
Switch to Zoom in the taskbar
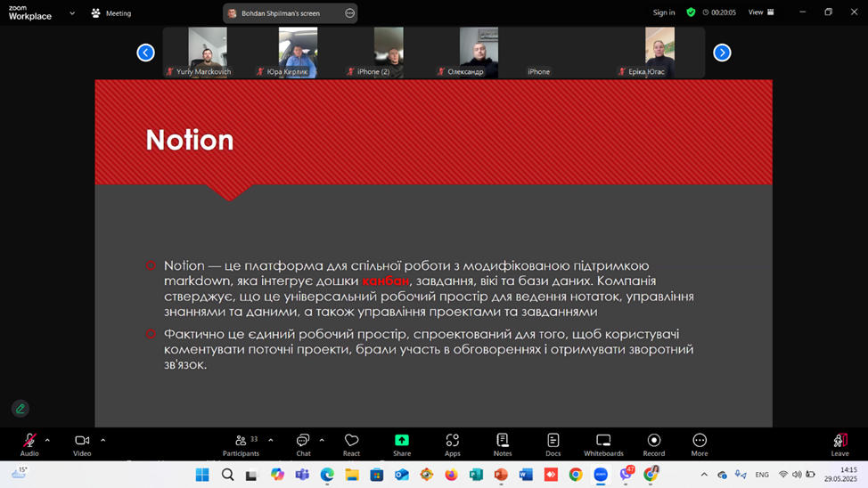click(601, 475)
